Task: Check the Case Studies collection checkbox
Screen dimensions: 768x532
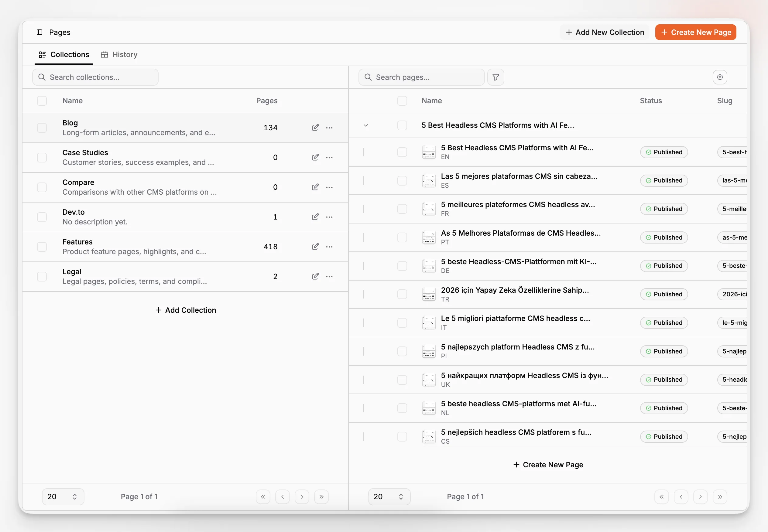Action: pos(42,157)
